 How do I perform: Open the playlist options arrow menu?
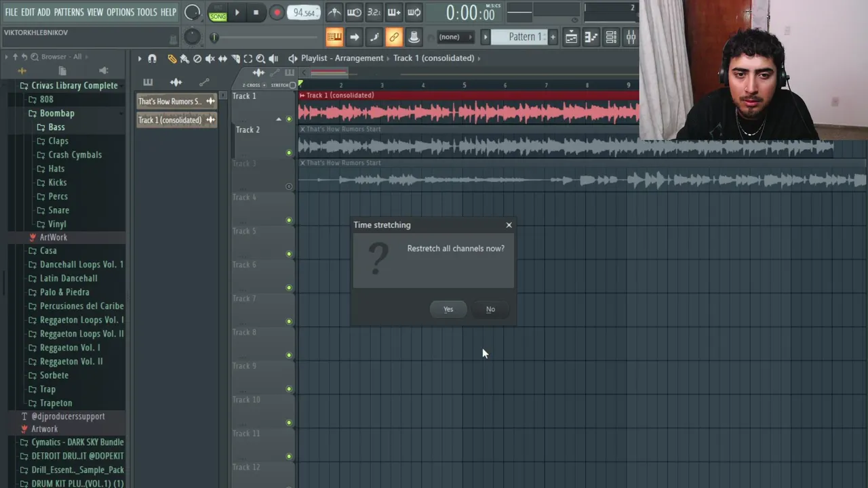coord(140,58)
